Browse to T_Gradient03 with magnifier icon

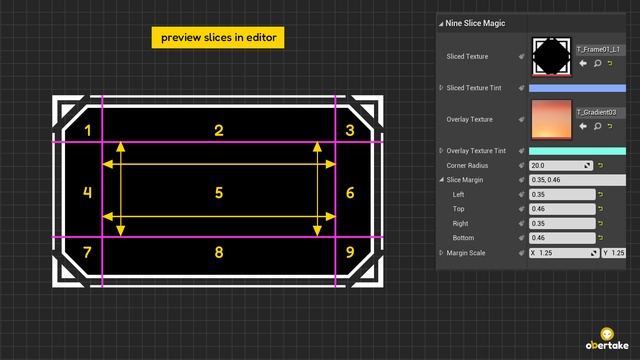(x=597, y=126)
